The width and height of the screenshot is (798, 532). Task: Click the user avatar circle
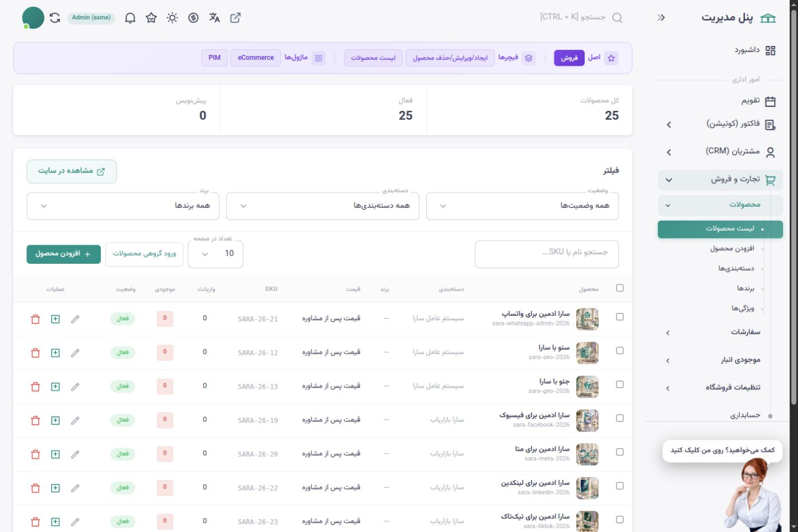coord(33,18)
